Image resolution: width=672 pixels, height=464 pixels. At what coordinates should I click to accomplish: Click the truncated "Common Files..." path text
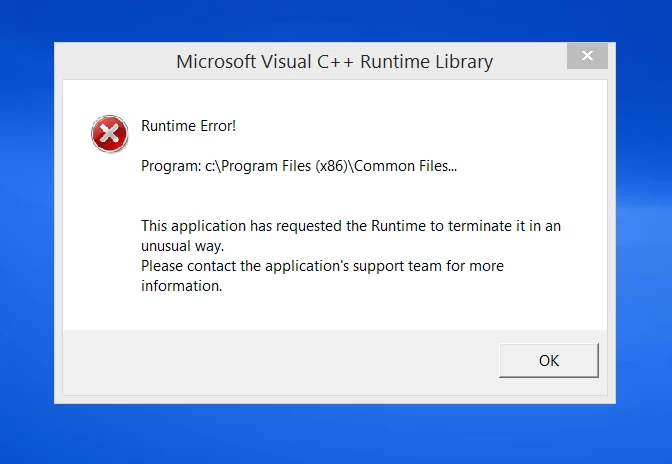(x=405, y=166)
